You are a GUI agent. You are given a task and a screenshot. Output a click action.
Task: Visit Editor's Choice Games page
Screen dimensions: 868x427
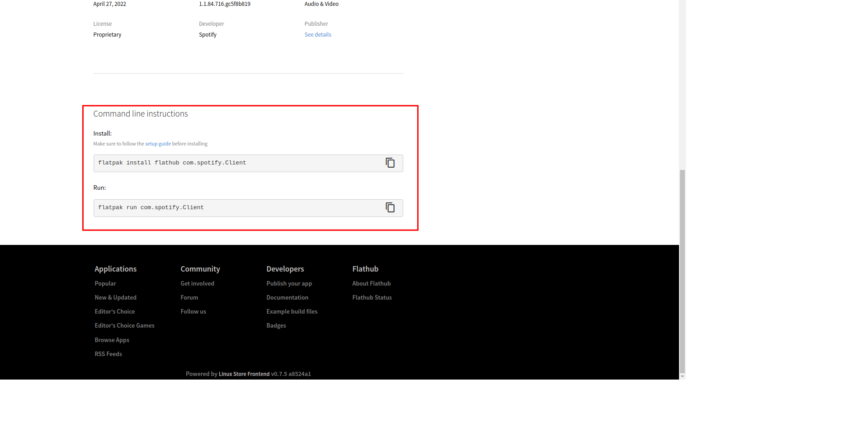(x=124, y=325)
